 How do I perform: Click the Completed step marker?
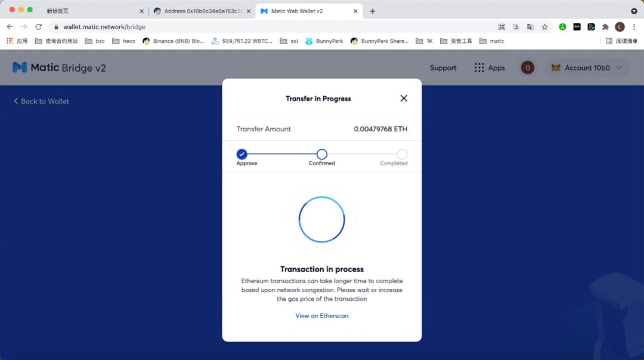click(x=402, y=154)
